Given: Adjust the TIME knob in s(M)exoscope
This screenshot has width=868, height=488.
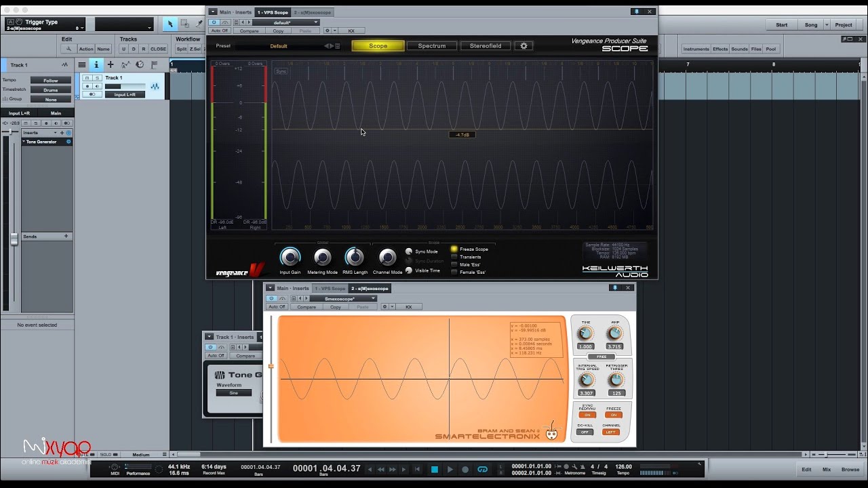Looking at the screenshot, I should pos(585,333).
